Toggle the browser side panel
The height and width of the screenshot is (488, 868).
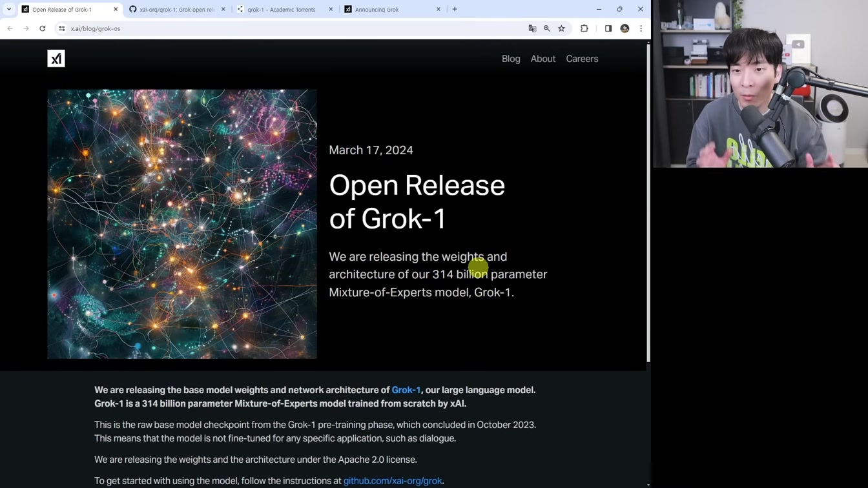tap(608, 28)
